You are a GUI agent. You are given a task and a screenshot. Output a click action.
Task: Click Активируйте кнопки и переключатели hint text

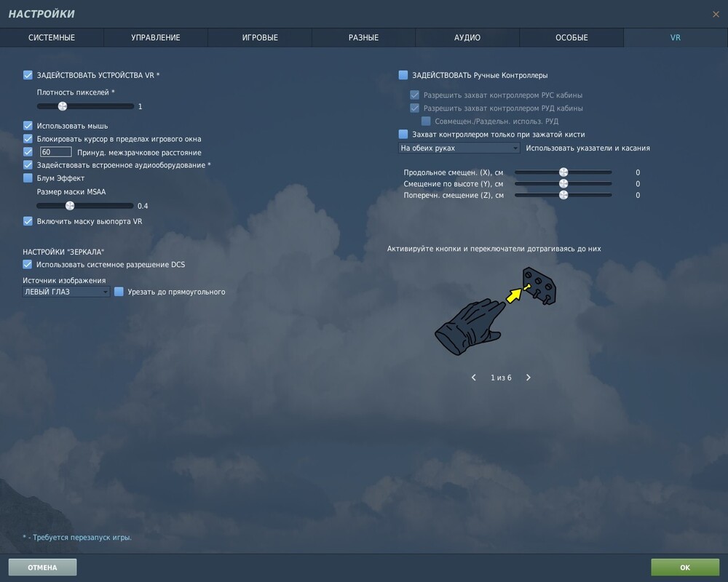coord(494,249)
